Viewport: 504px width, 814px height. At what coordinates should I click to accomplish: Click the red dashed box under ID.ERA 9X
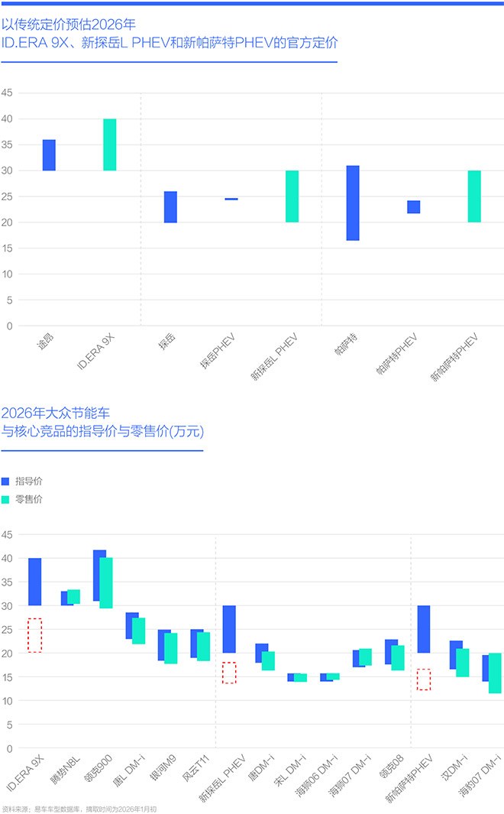tap(34, 635)
